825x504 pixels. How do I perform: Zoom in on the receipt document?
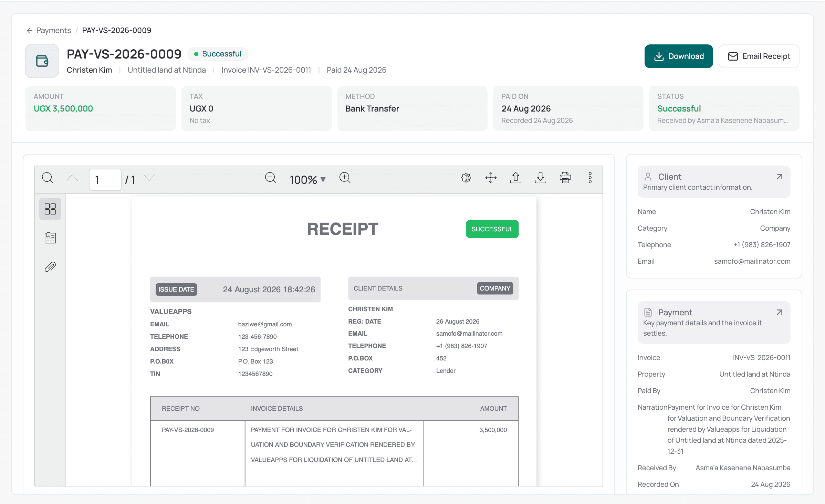pos(345,178)
